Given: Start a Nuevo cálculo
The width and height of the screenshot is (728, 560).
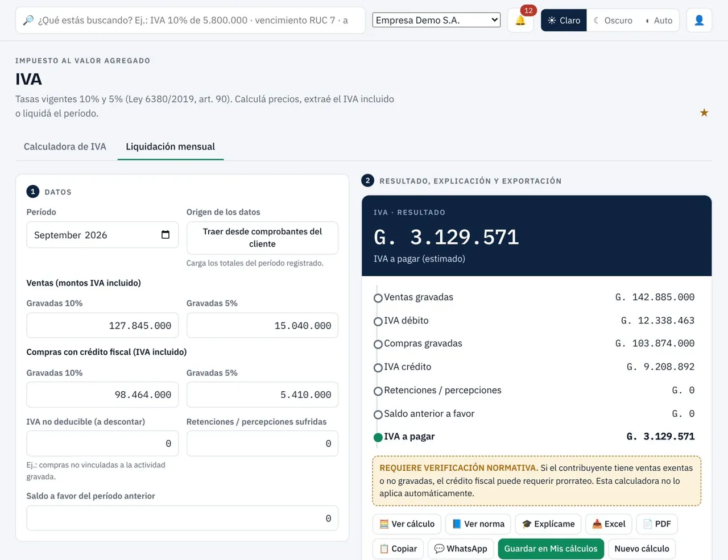Looking at the screenshot, I should pyautogui.click(x=642, y=549).
